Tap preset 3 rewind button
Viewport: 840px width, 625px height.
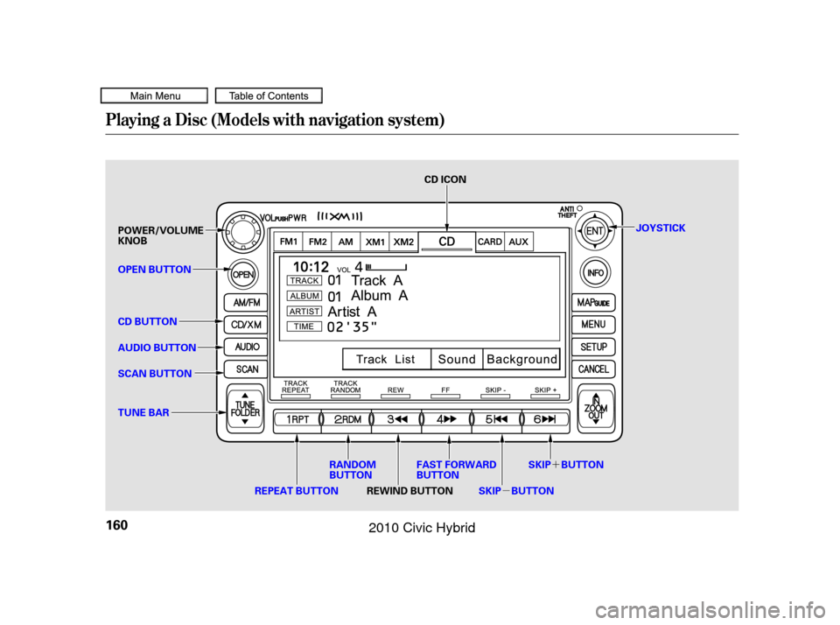click(397, 419)
